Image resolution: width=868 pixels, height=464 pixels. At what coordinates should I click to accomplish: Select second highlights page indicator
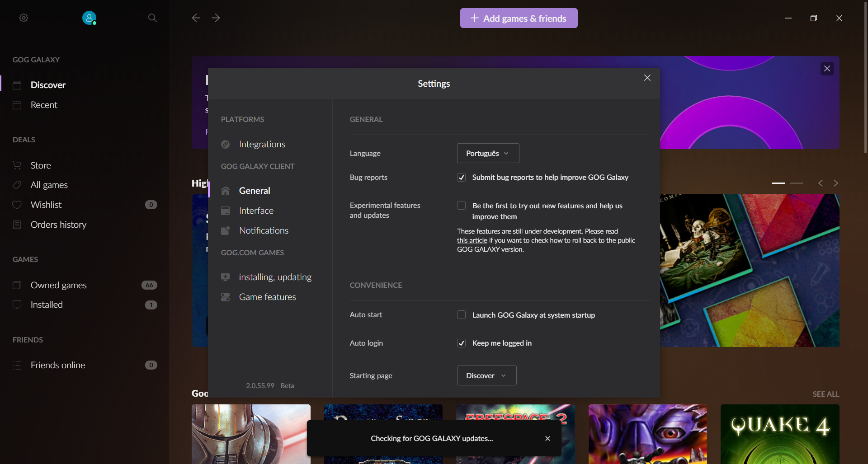pyautogui.click(x=796, y=183)
